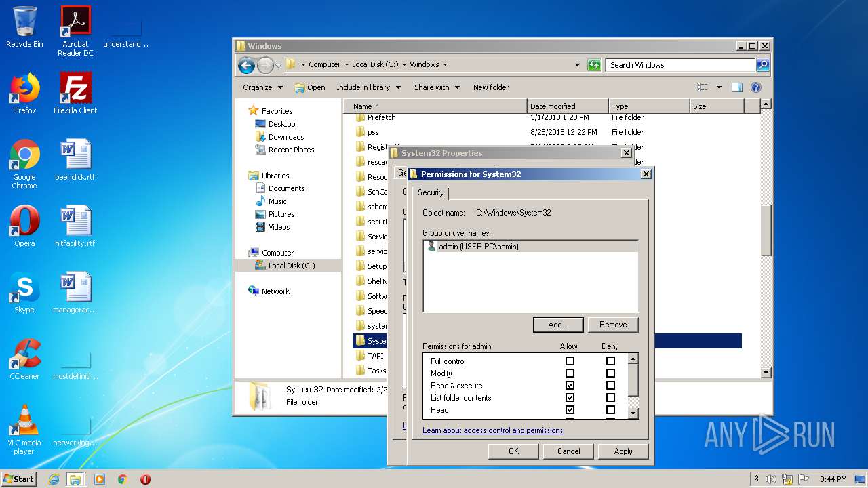Open the address bar history dropdown
Viewport: 868px width, 488px height.
[x=577, y=65]
